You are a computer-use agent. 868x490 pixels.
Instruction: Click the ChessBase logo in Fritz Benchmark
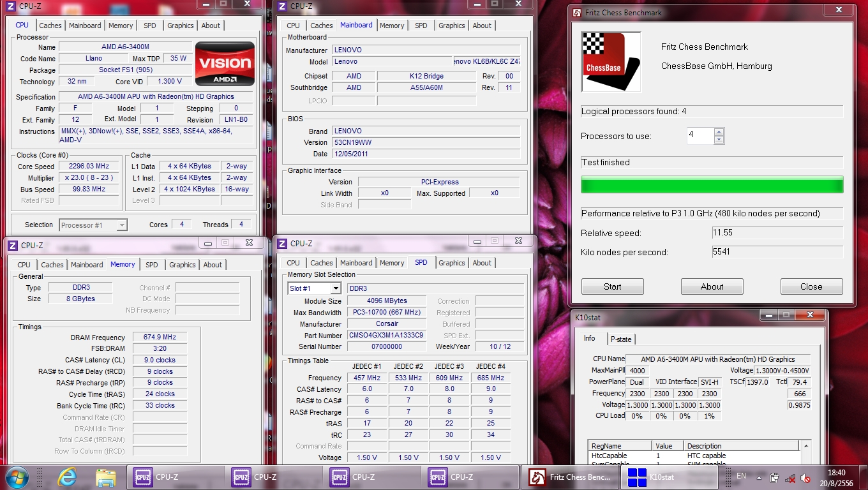click(610, 62)
